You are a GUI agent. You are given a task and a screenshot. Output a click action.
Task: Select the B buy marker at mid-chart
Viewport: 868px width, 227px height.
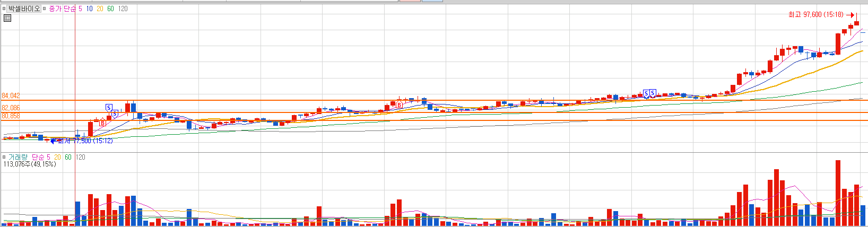click(x=399, y=105)
